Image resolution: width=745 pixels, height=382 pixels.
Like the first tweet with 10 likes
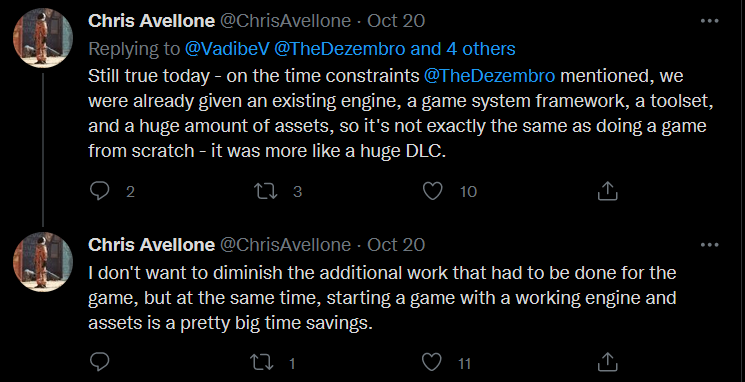tap(432, 191)
